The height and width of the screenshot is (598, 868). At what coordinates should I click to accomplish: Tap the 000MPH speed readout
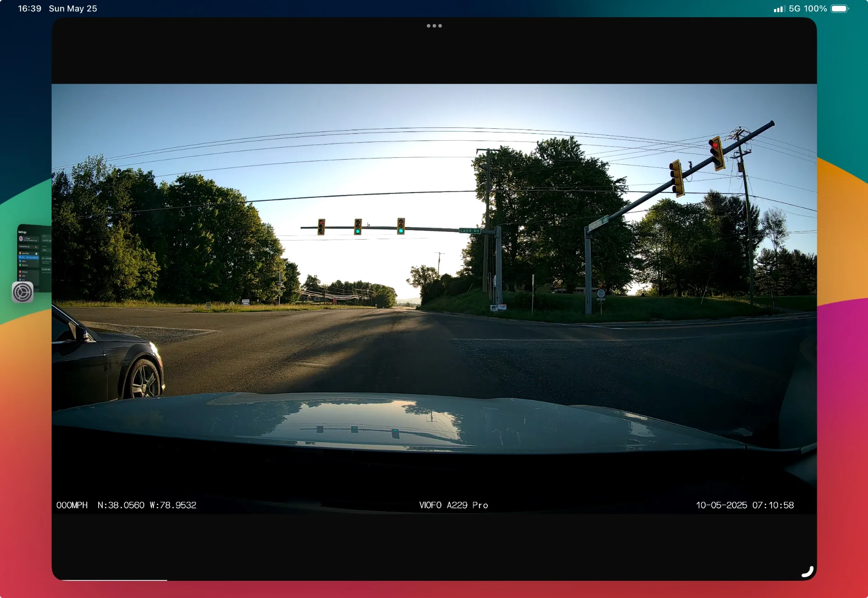(72, 505)
